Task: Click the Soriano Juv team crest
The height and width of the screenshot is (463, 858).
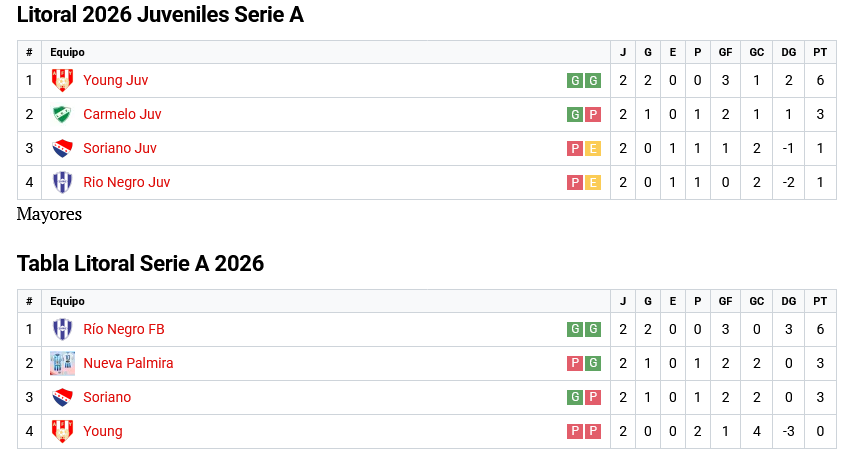Action: point(62,149)
